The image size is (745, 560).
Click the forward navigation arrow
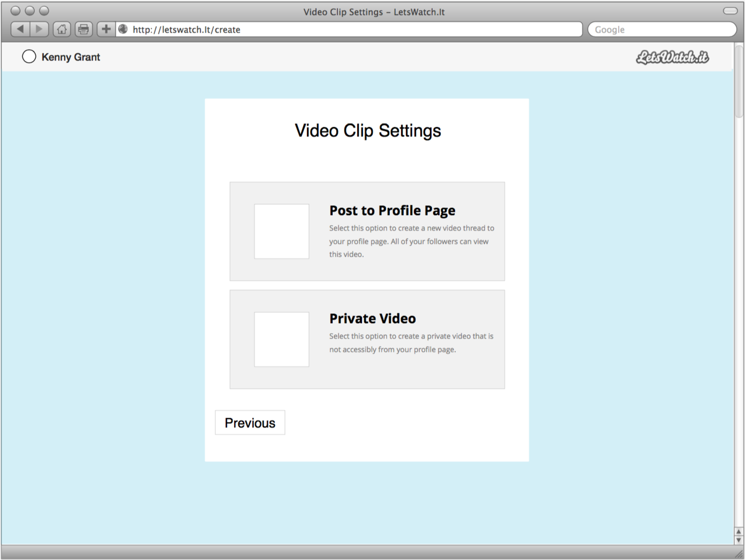tap(39, 29)
